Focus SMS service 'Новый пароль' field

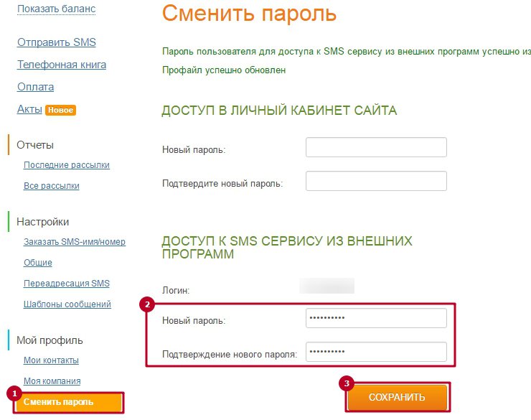tap(376, 318)
